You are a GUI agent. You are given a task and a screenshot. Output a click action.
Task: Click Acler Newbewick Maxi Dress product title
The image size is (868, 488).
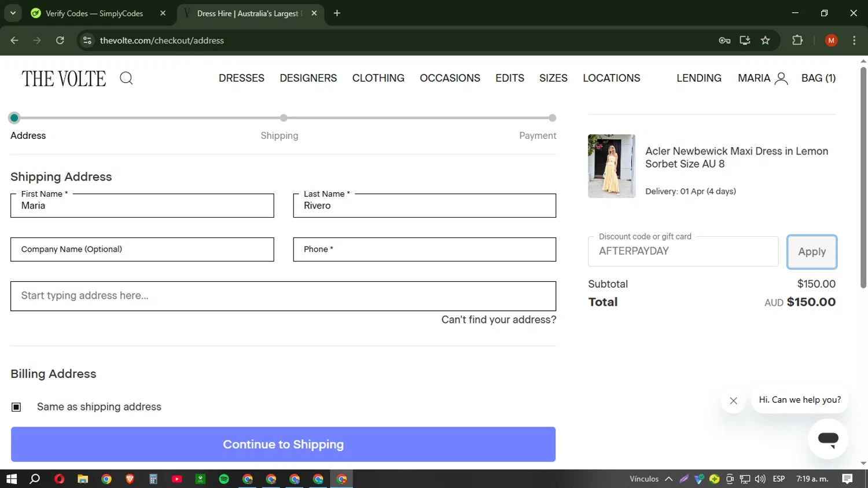tap(737, 157)
